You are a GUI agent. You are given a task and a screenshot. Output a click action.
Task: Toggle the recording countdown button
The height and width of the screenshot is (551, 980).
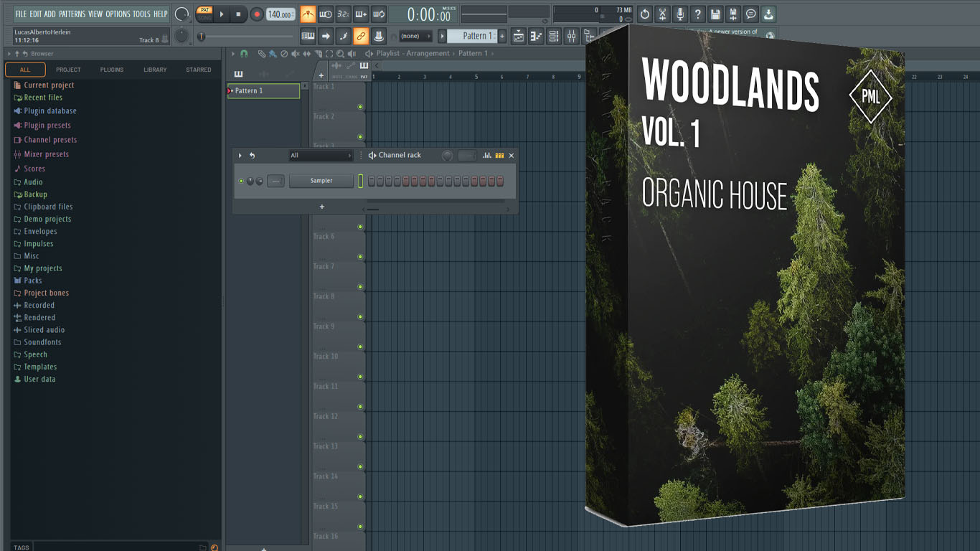(x=344, y=14)
